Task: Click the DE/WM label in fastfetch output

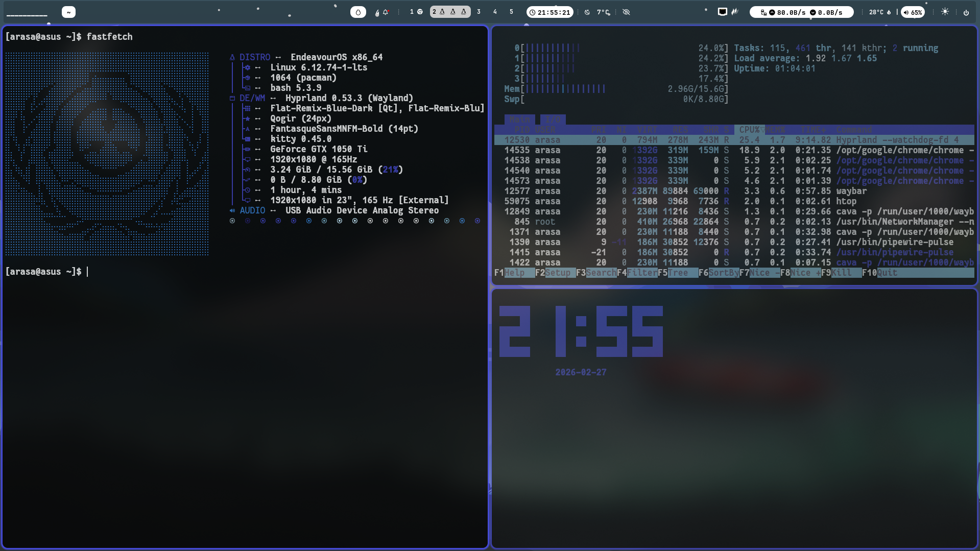Action: pos(252,98)
